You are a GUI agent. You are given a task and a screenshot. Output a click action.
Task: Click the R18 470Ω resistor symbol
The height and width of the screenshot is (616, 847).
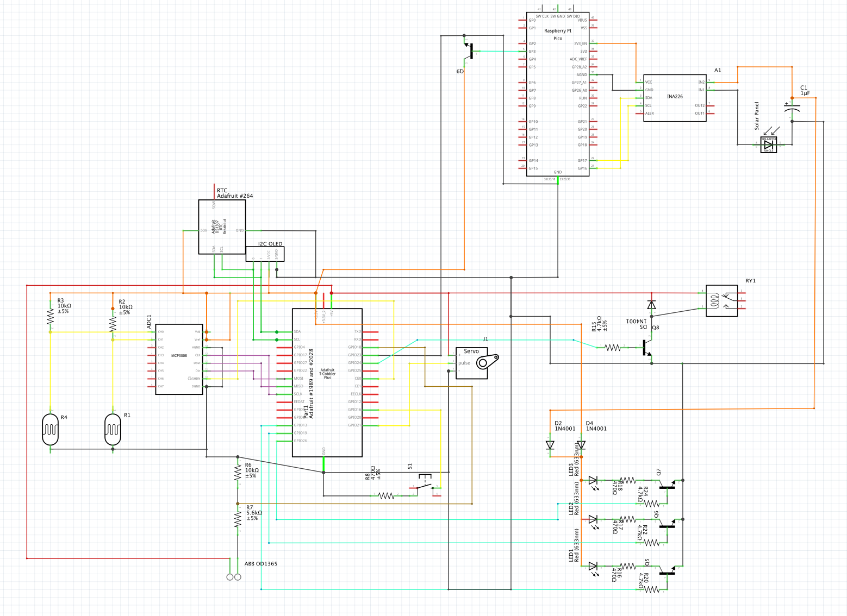pyautogui.click(x=628, y=480)
